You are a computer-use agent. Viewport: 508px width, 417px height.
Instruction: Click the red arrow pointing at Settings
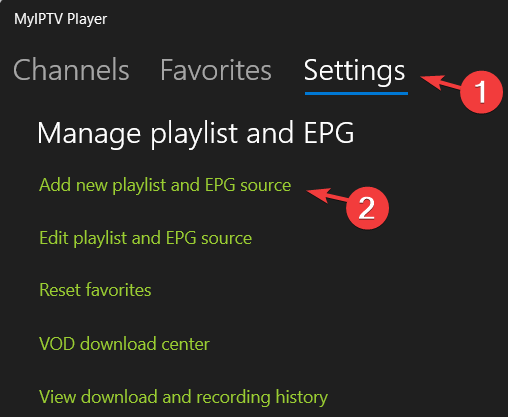tap(441, 82)
